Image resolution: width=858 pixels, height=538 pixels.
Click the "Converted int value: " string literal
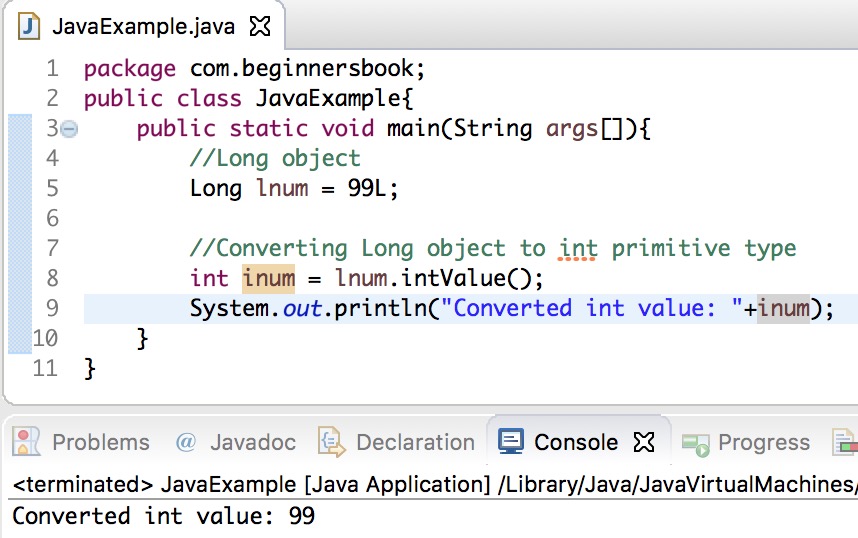pyautogui.click(x=592, y=308)
